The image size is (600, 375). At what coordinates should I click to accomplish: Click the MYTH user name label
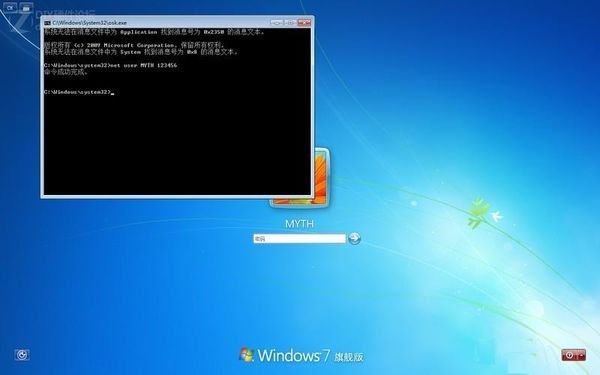tap(299, 224)
